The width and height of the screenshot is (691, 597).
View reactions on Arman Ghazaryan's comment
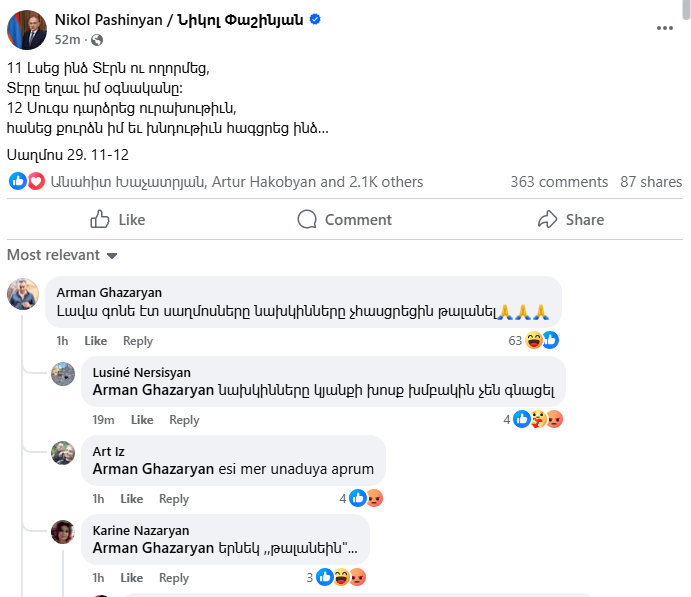click(x=541, y=340)
